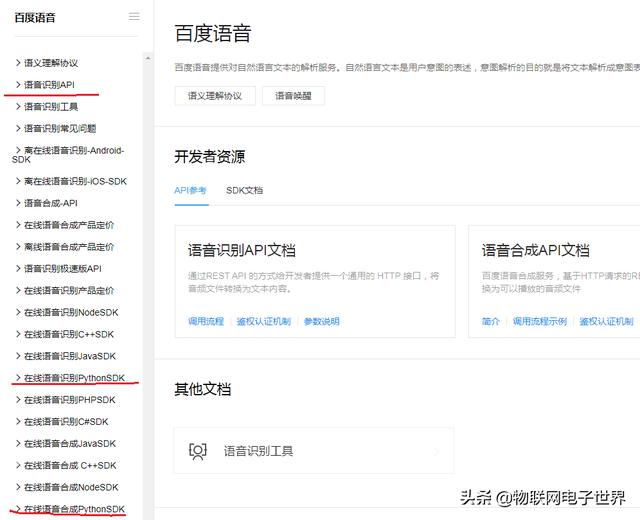Open 在线语音合成PythonSDK in the sidebar
Viewport: 640px width, 520px height.
pyautogui.click(x=74, y=509)
